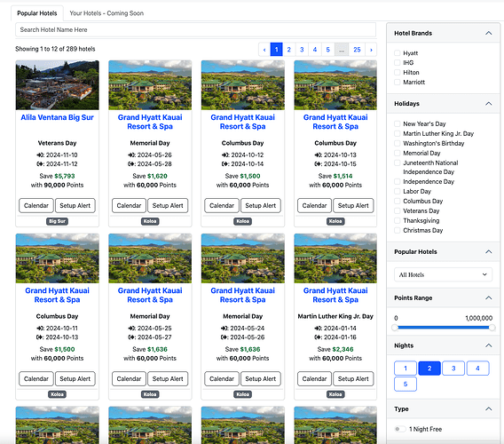Viewport: 504px width, 444px height.
Task: Click the pagination ellipsis button
Action: point(342,50)
